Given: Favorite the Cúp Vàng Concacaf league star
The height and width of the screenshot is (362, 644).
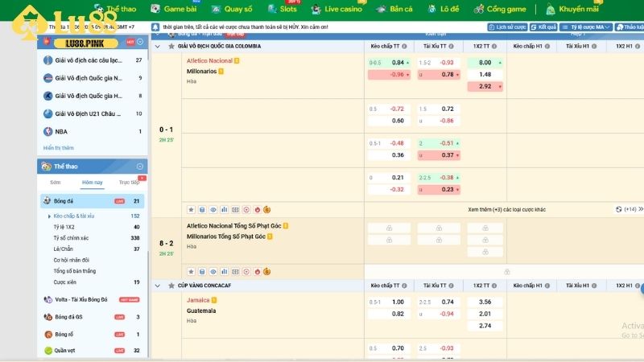Looking at the screenshot, I should (x=170, y=286).
